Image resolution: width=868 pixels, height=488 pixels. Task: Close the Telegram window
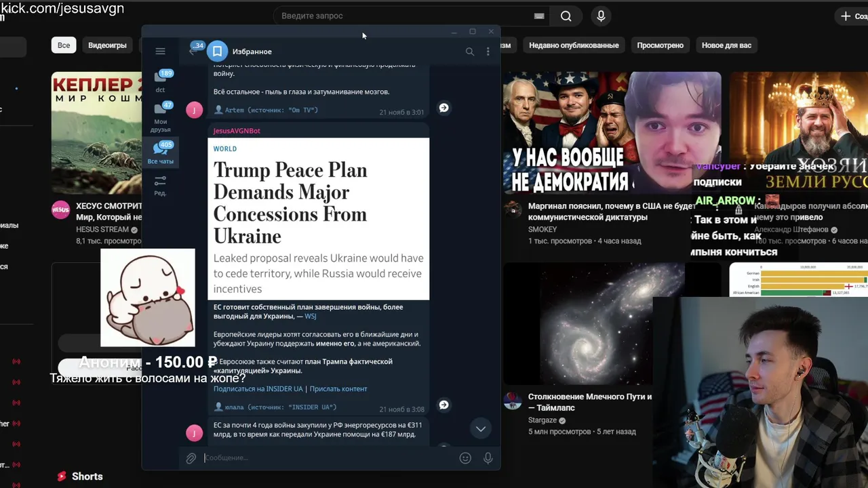[491, 32]
